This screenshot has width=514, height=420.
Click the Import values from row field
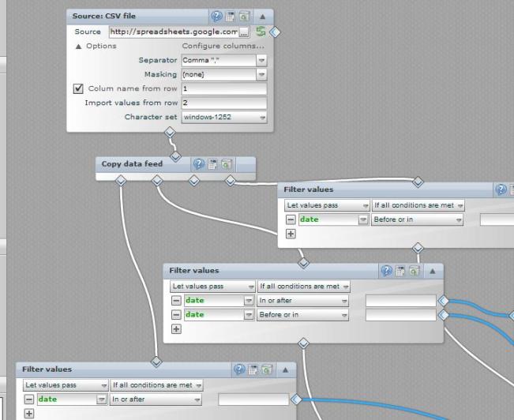[x=223, y=103]
